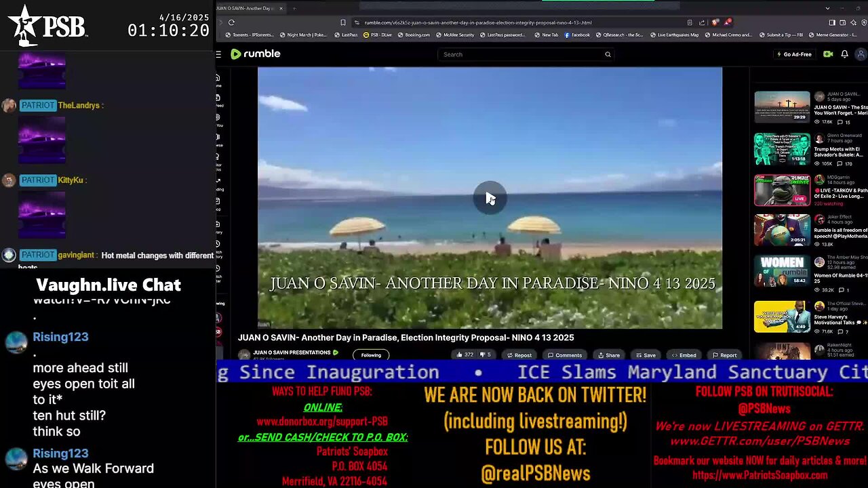Click the Official Steve Harvey channel avatar
The image size is (868, 488).
(x=819, y=306)
